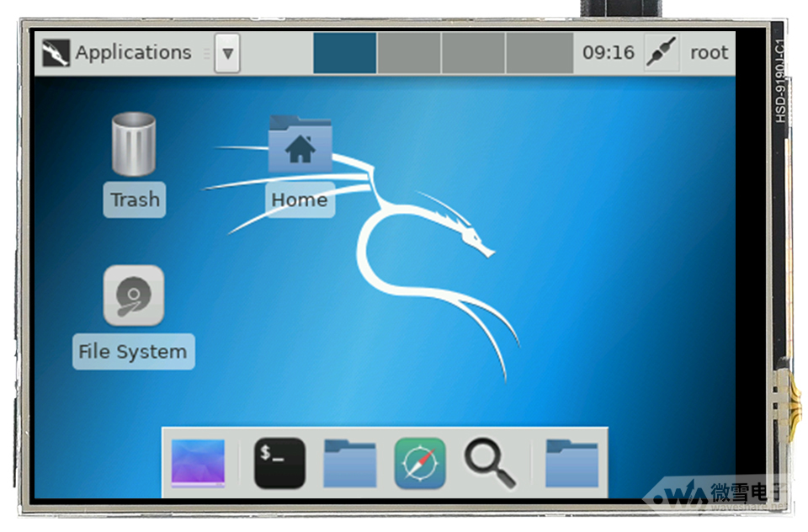Image resolution: width=808 pixels, height=532 pixels.
Task: Select the Home folder desktop icon
Action: point(300,145)
